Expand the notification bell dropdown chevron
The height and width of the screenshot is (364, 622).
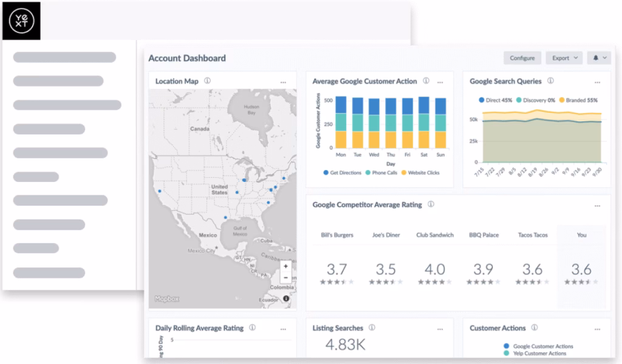pyautogui.click(x=605, y=57)
